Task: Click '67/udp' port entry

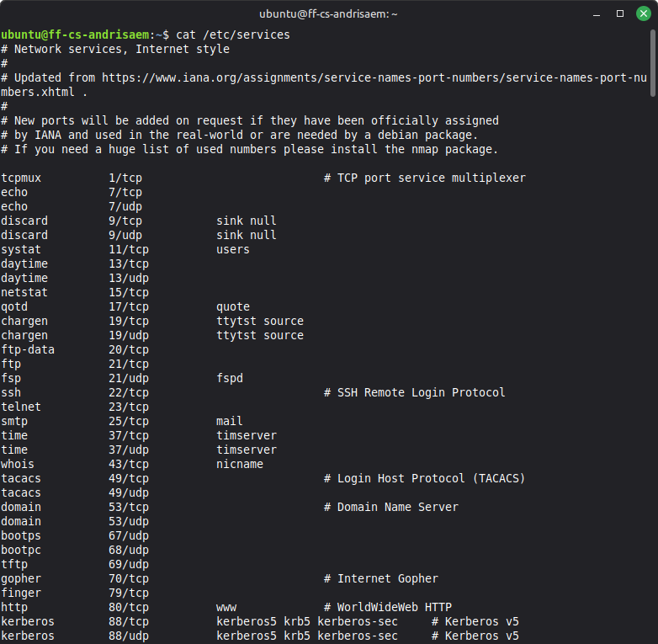Action: coord(129,535)
